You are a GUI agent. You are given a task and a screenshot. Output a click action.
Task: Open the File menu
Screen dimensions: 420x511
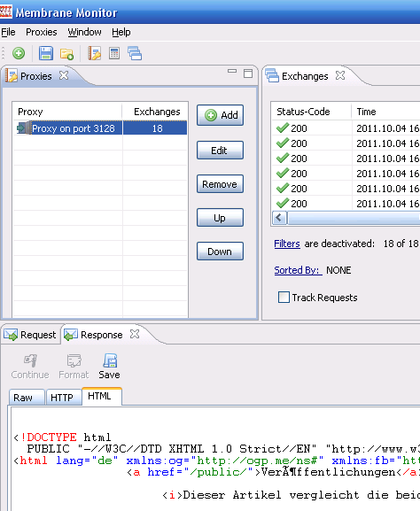pyautogui.click(x=8, y=32)
